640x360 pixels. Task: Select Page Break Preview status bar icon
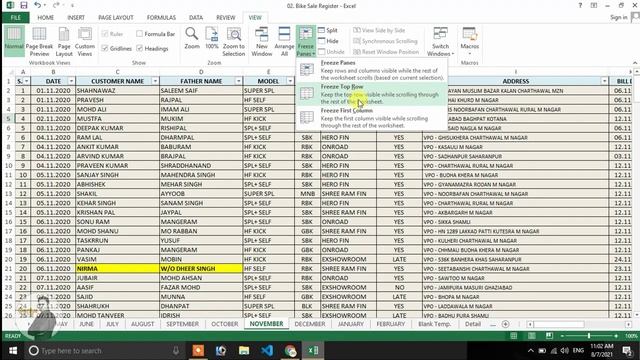point(549,336)
